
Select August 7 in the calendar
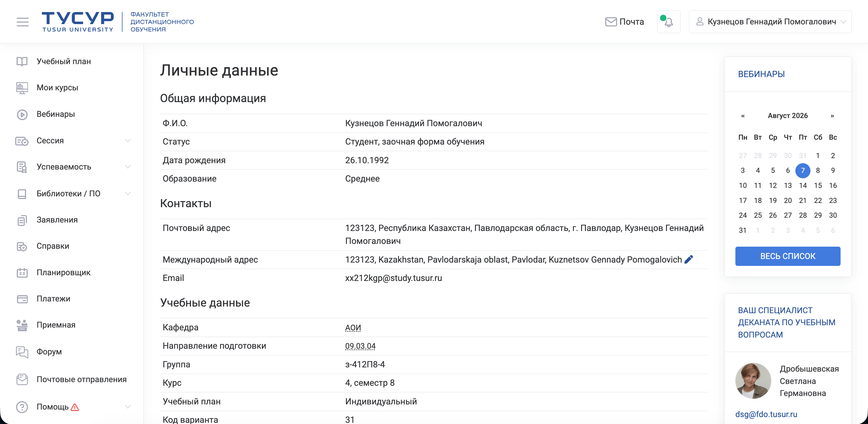pyautogui.click(x=803, y=170)
